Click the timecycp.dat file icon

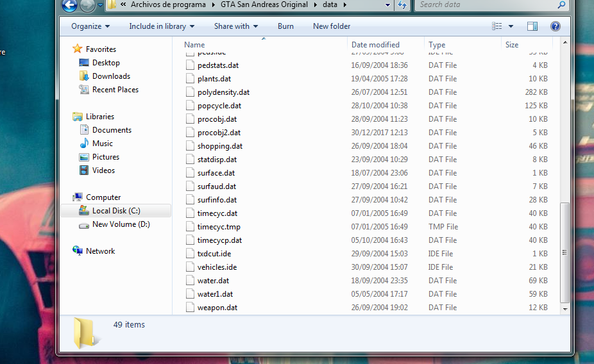(x=190, y=240)
